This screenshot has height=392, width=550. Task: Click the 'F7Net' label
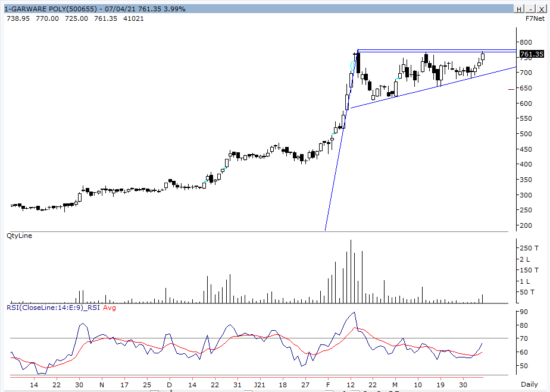(535, 18)
